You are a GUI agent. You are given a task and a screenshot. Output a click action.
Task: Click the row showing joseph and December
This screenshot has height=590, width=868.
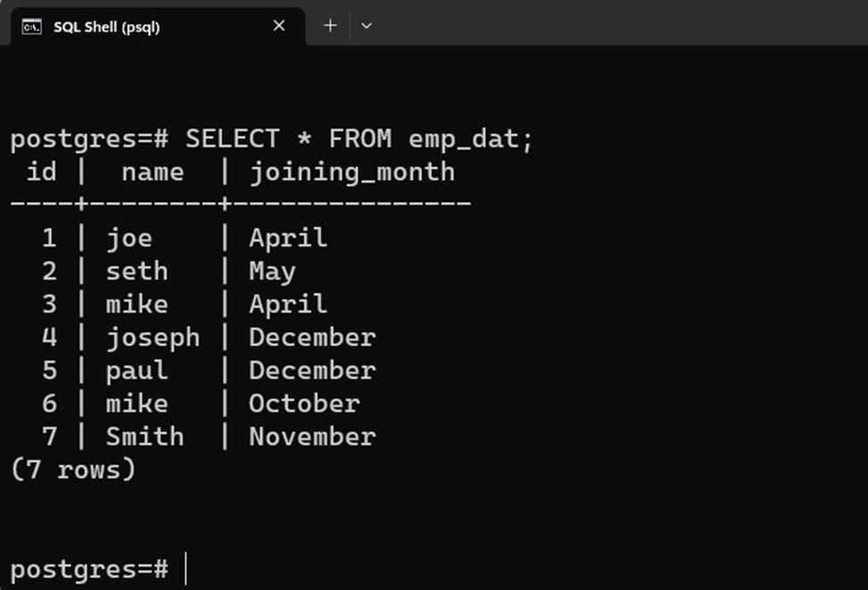pos(196,337)
